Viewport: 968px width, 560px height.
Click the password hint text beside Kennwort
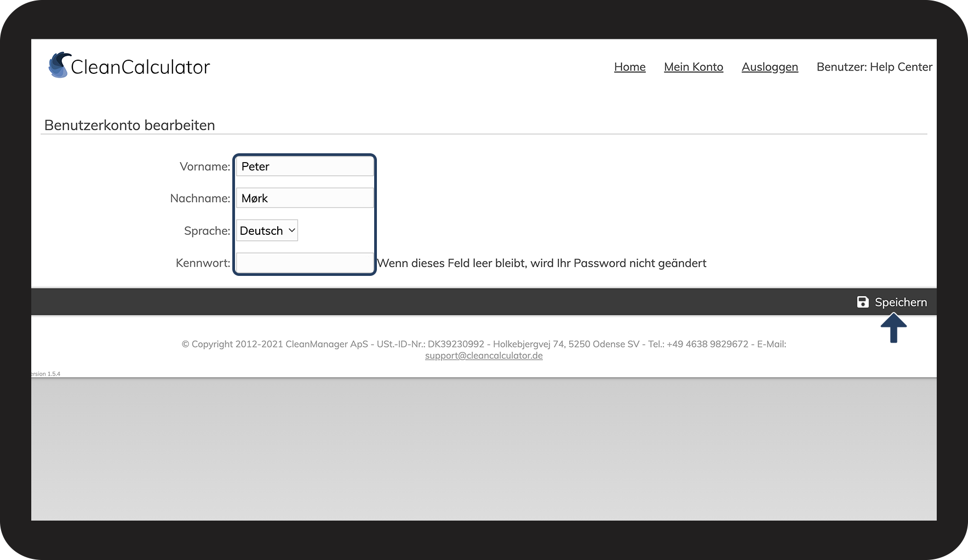tap(541, 263)
